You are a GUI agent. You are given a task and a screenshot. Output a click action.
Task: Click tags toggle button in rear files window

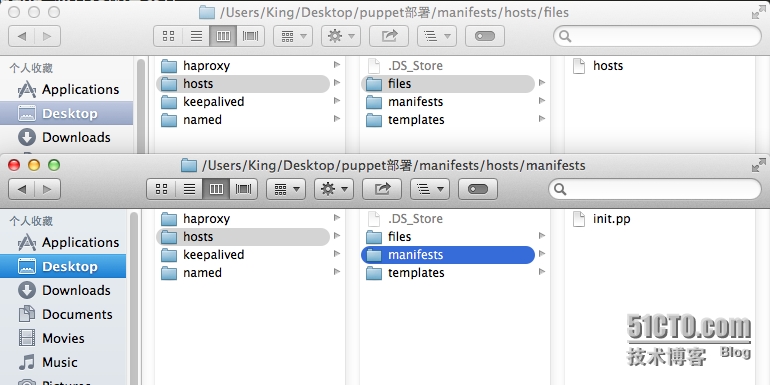click(485, 36)
